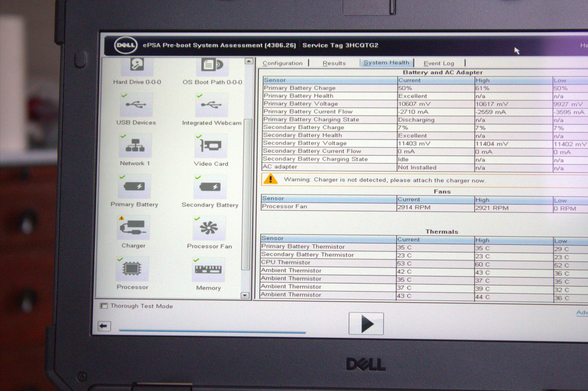Screen dimensions: 588x391
Task: Choose the Processor chip icon
Action: tap(132, 269)
